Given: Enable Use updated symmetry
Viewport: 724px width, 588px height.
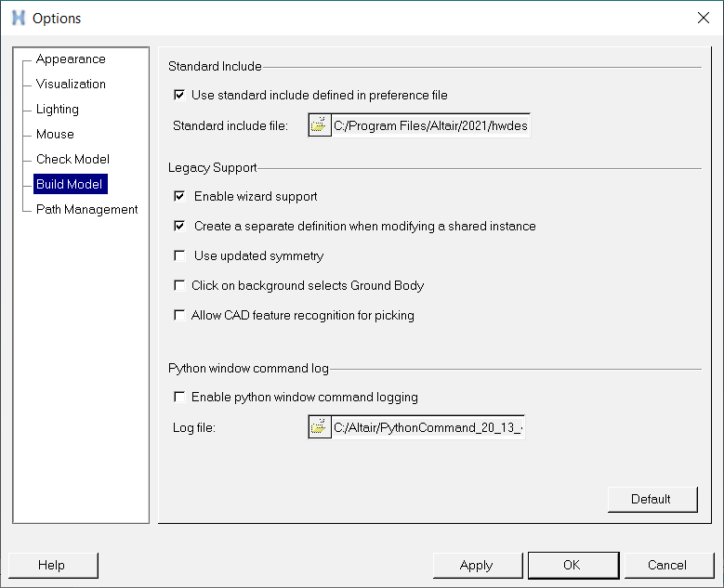Looking at the screenshot, I should coord(179,255).
